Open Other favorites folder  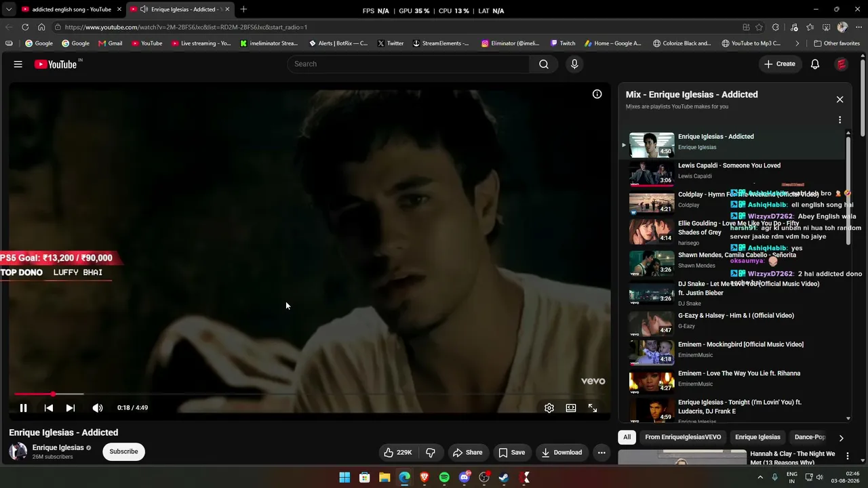pyautogui.click(x=837, y=43)
